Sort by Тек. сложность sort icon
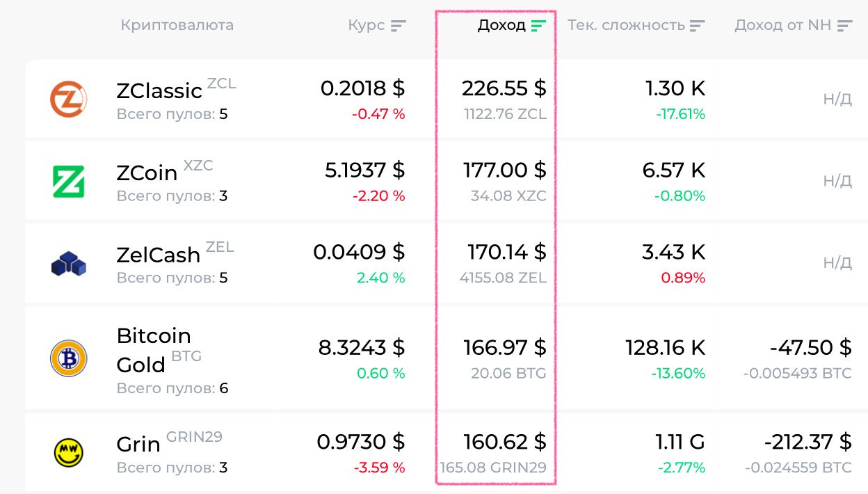 click(697, 26)
